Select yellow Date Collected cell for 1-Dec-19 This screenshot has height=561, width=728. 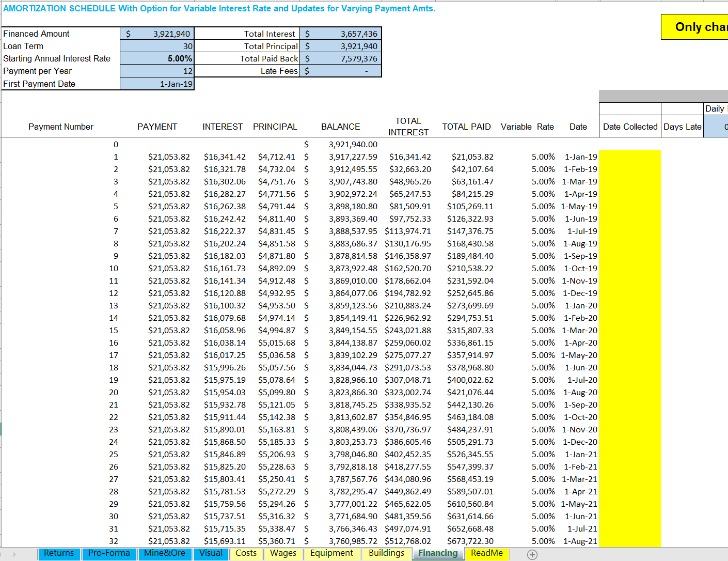pyautogui.click(x=630, y=293)
